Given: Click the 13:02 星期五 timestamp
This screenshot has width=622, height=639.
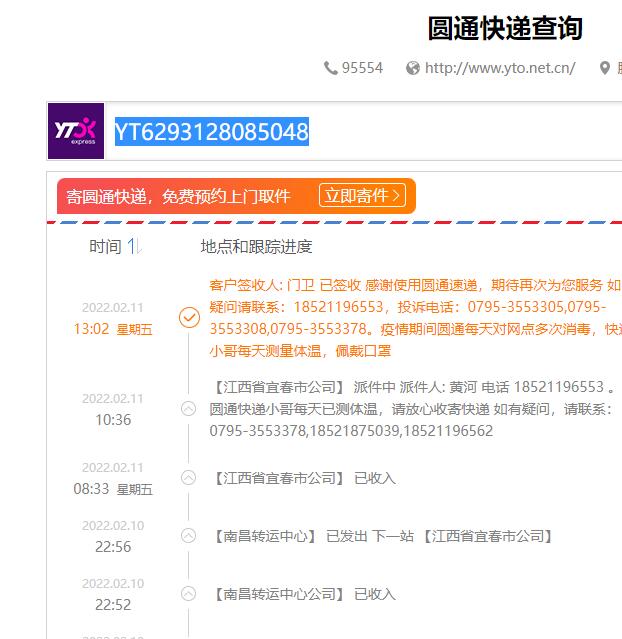Looking at the screenshot, I should pos(113,329).
